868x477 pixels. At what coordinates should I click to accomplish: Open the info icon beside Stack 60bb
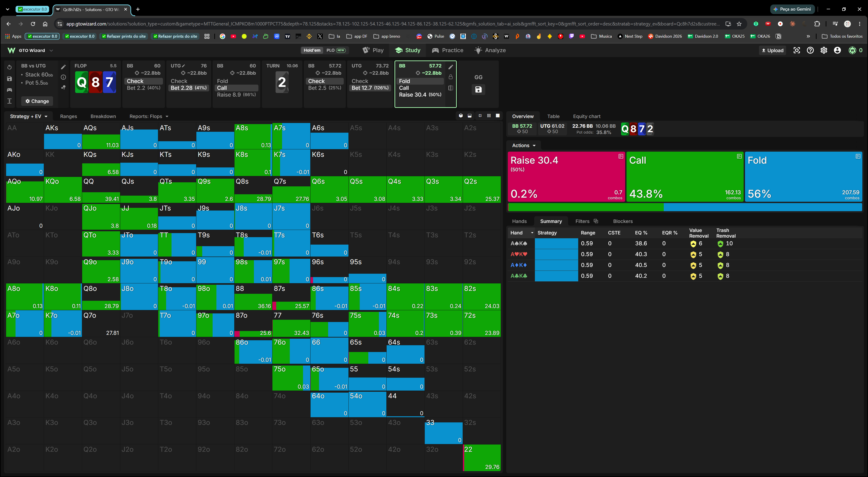pyautogui.click(x=63, y=77)
